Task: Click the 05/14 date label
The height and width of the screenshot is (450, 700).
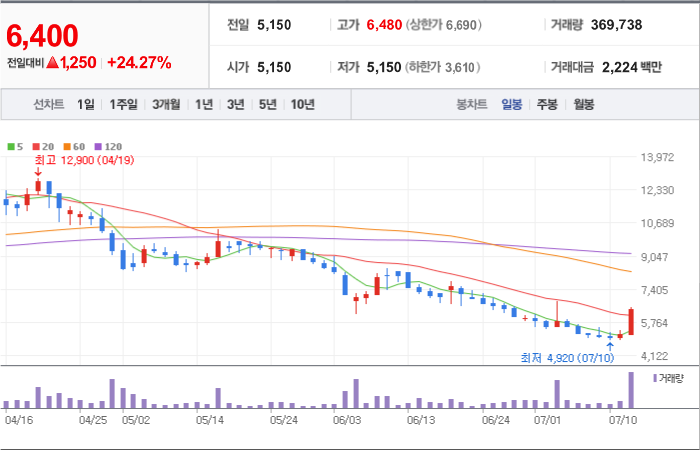Action: (x=210, y=421)
